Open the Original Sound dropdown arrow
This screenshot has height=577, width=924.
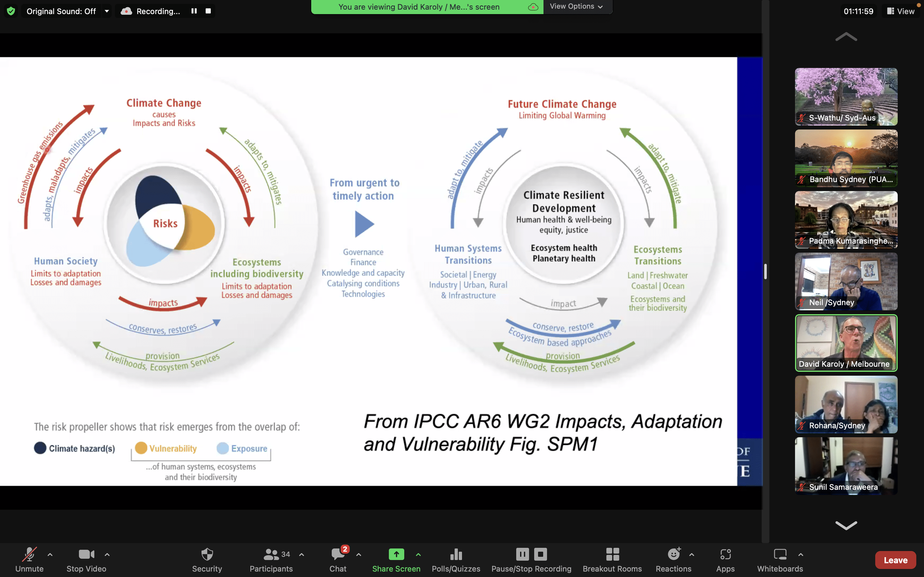pos(107,11)
